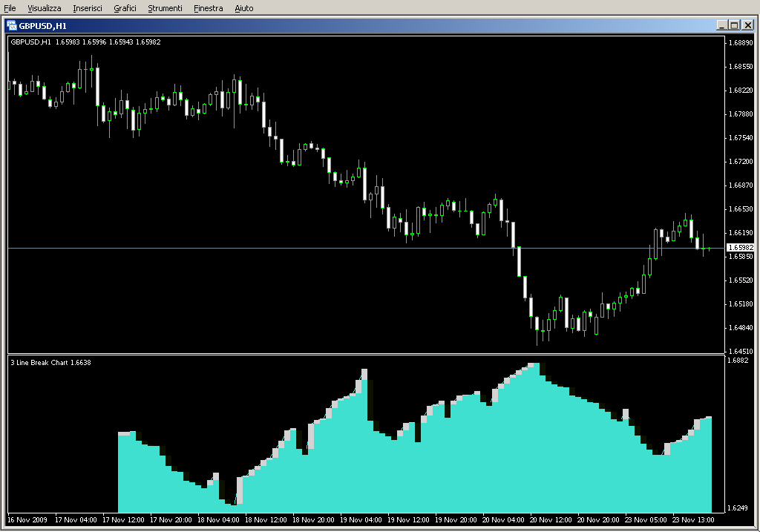The image size is (760, 532).
Task: Open the Aiuto menu
Action: [243, 8]
